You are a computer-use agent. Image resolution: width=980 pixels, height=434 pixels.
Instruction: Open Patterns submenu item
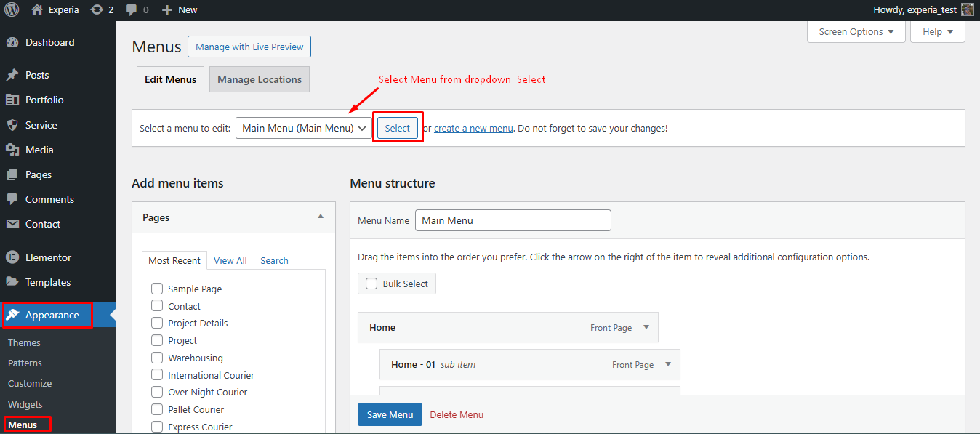tap(25, 363)
